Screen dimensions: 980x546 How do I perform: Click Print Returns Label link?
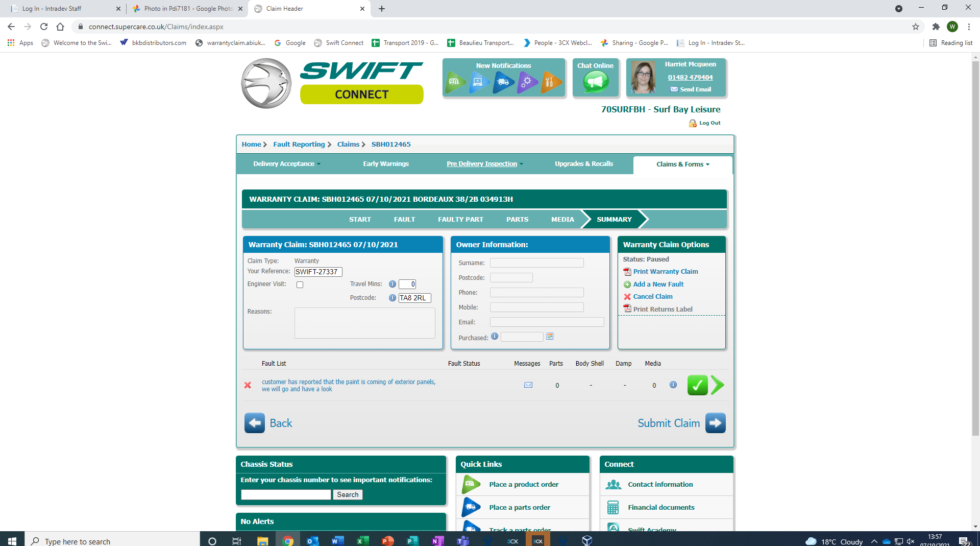pos(663,310)
